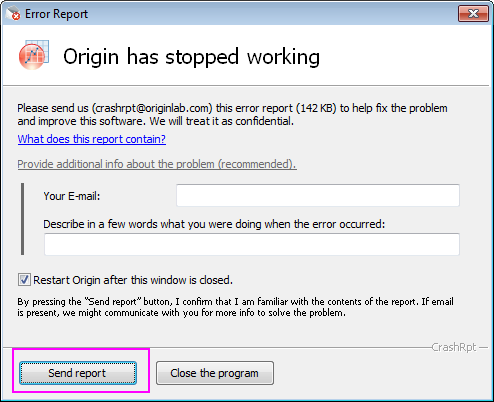Click the Error Report title bar icon

[x=13, y=14]
